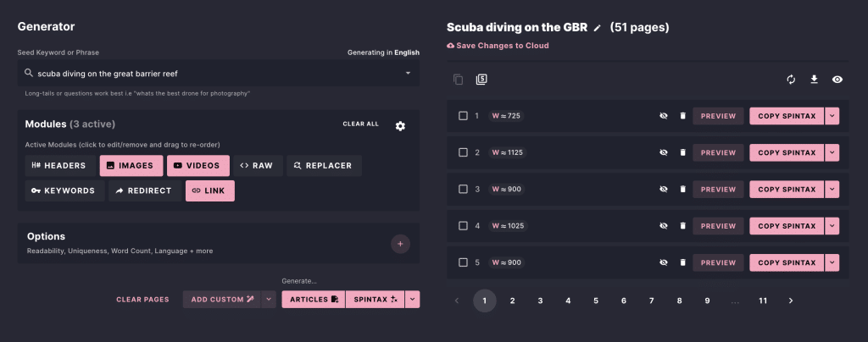Expand the Options section plus button
This screenshot has height=342, width=868.
[401, 244]
